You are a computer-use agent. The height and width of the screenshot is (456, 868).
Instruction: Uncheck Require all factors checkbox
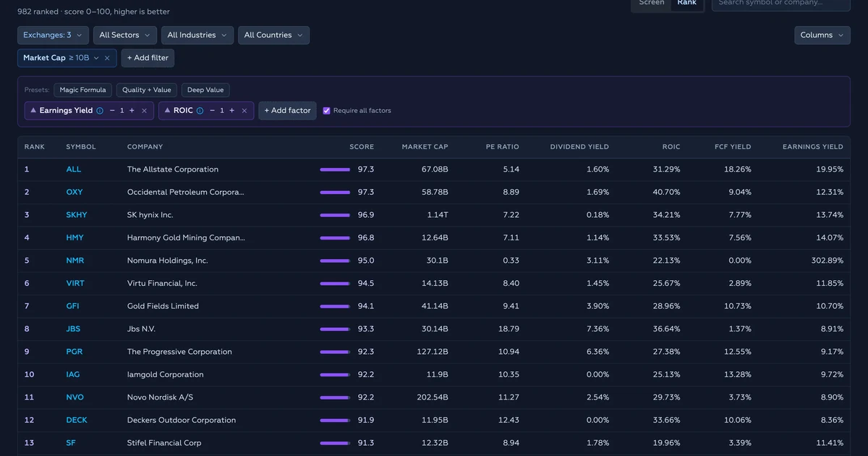point(326,111)
